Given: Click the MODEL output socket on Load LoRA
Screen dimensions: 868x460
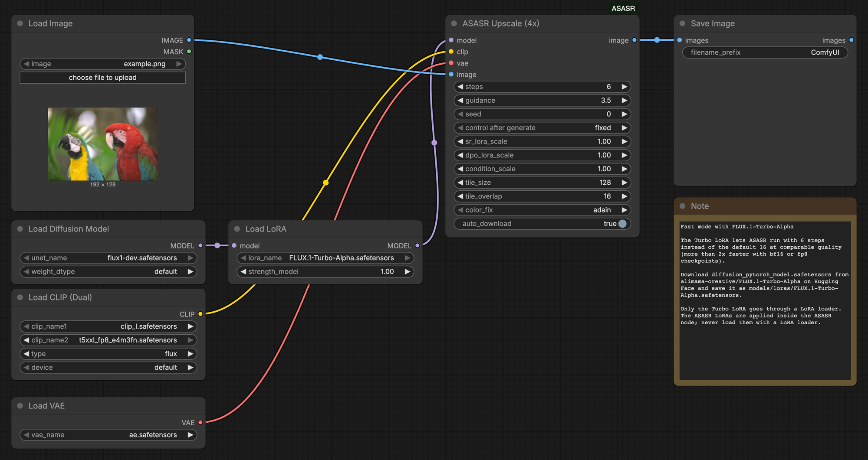Looking at the screenshot, I should 417,246.
